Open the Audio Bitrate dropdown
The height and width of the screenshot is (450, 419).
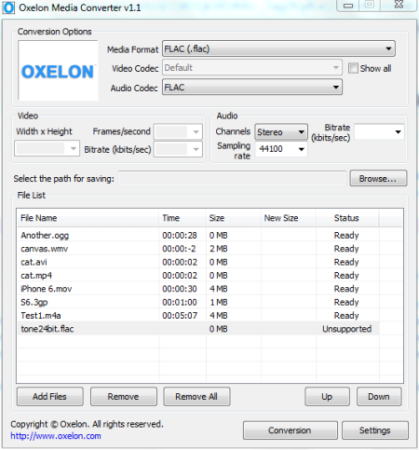point(379,132)
